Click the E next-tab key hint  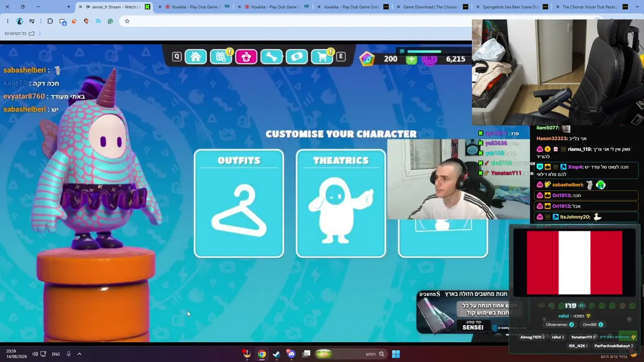pos(341,57)
